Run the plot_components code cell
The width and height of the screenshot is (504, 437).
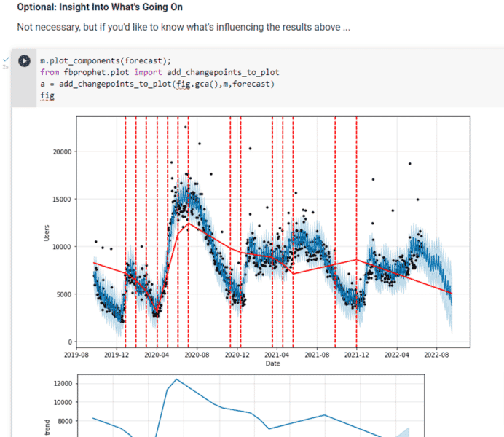[x=24, y=60]
